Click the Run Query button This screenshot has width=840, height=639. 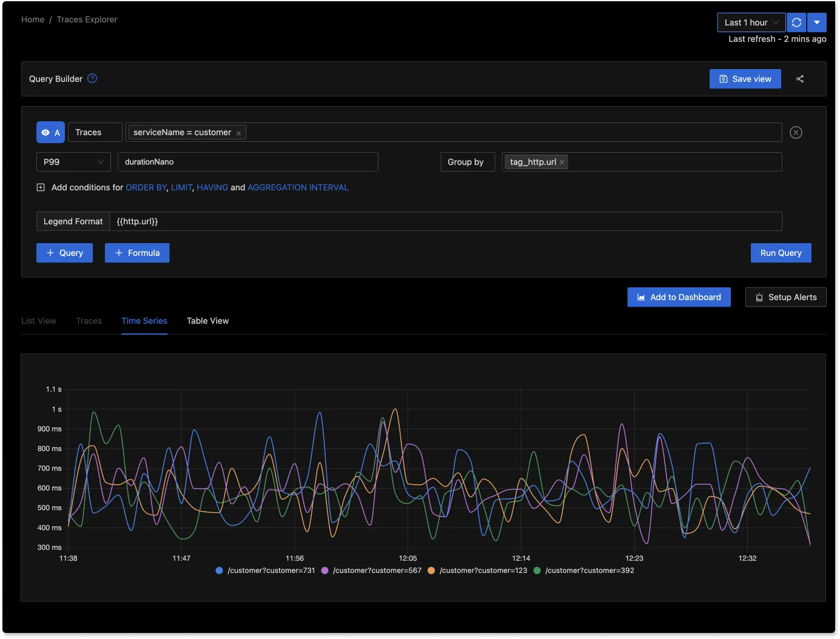[781, 253]
